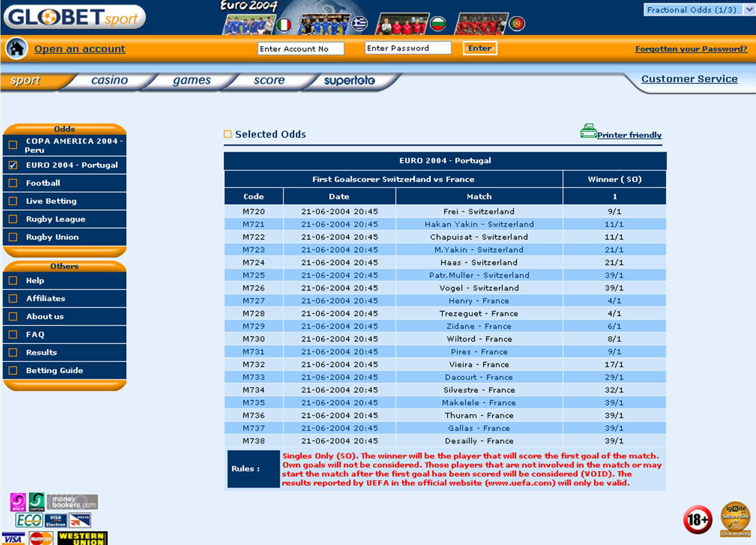Select the 4/1 odds for Henry - France
The height and width of the screenshot is (545, 756).
[x=614, y=301]
